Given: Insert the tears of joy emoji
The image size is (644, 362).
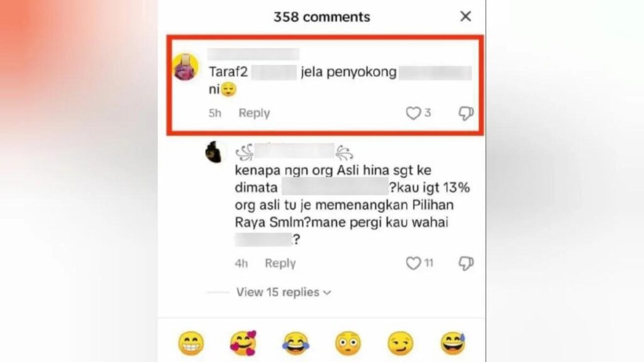Looking at the screenshot, I should pos(296,343).
